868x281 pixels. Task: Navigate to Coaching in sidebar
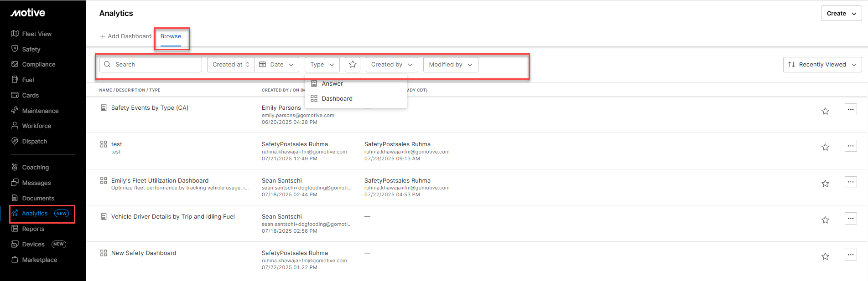pos(35,167)
